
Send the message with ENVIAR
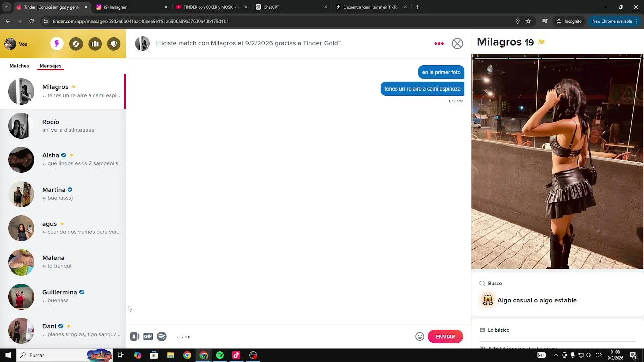pos(445,337)
